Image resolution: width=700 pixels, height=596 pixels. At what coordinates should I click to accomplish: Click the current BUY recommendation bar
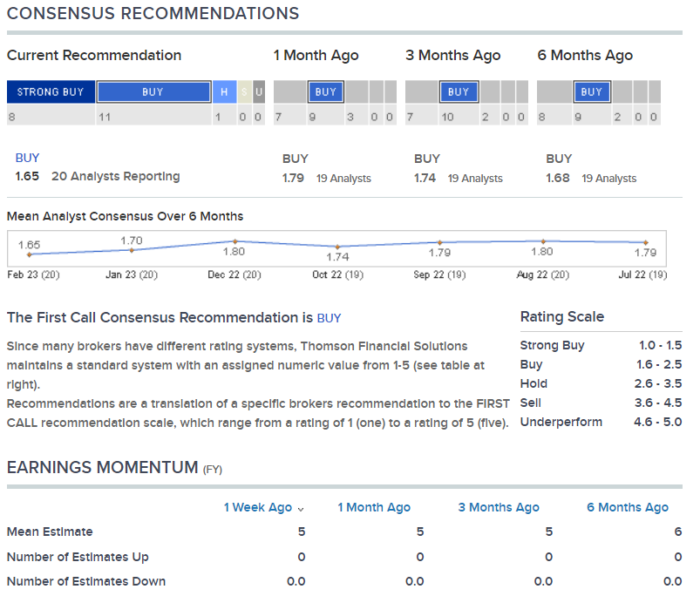153,92
